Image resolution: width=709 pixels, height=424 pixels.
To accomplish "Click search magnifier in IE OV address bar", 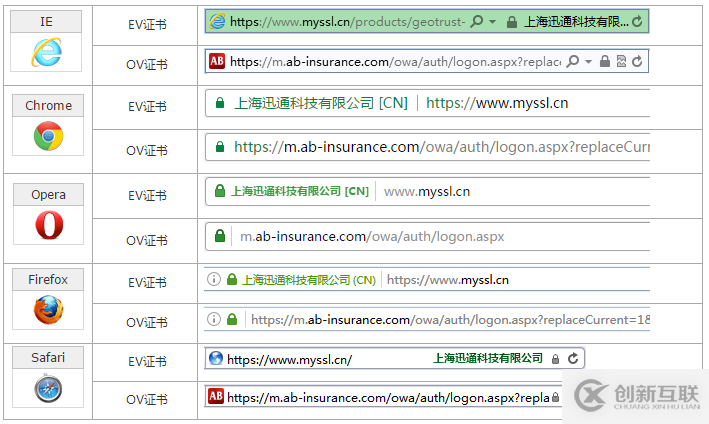I will pos(572,61).
